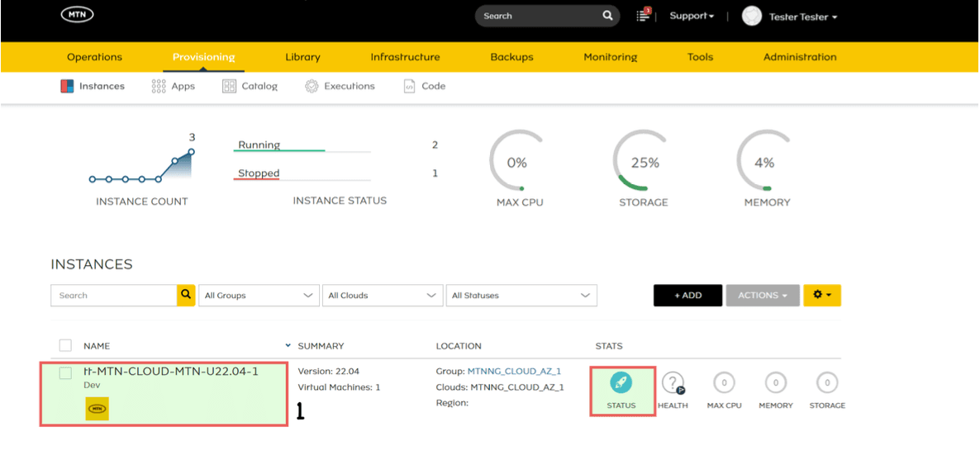Click the magnifier icon in top search
This screenshot has width=980, height=455.
click(607, 17)
